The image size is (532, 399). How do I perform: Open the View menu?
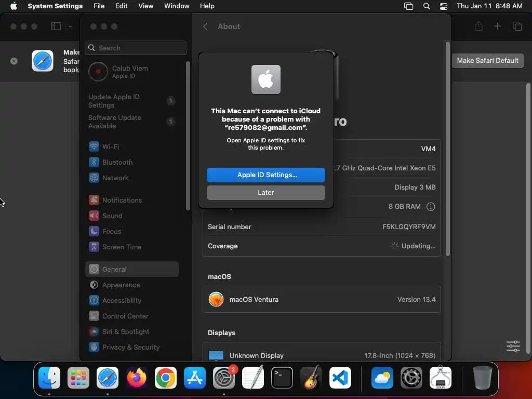pos(146,6)
